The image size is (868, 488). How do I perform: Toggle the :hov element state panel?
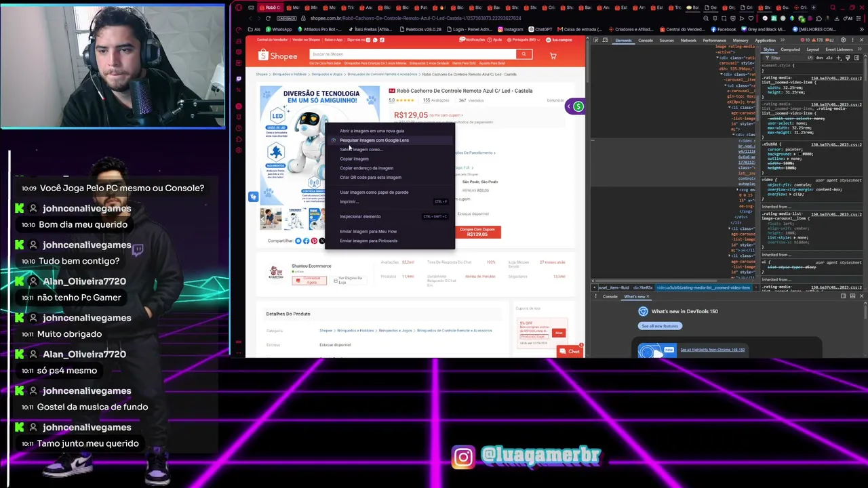pyautogui.click(x=821, y=58)
